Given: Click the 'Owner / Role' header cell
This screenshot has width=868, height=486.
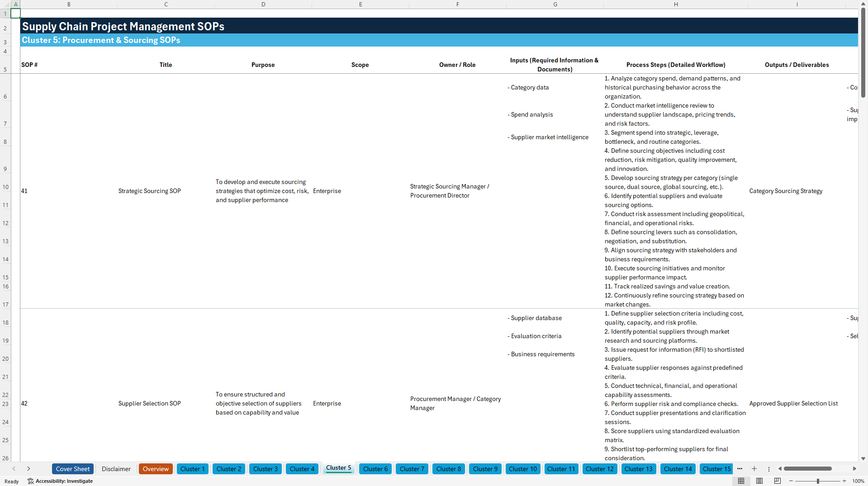Looking at the screenshot, I should coord(457,65).
